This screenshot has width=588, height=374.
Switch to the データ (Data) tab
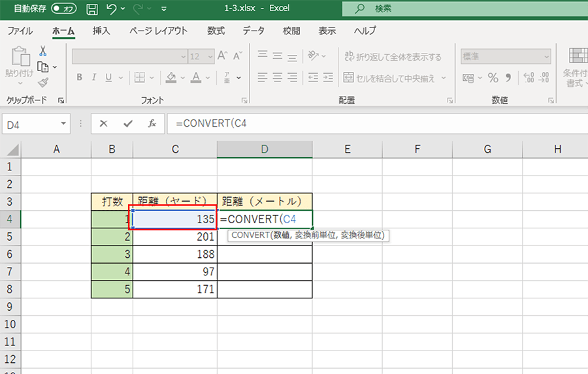tap(253, 31)
